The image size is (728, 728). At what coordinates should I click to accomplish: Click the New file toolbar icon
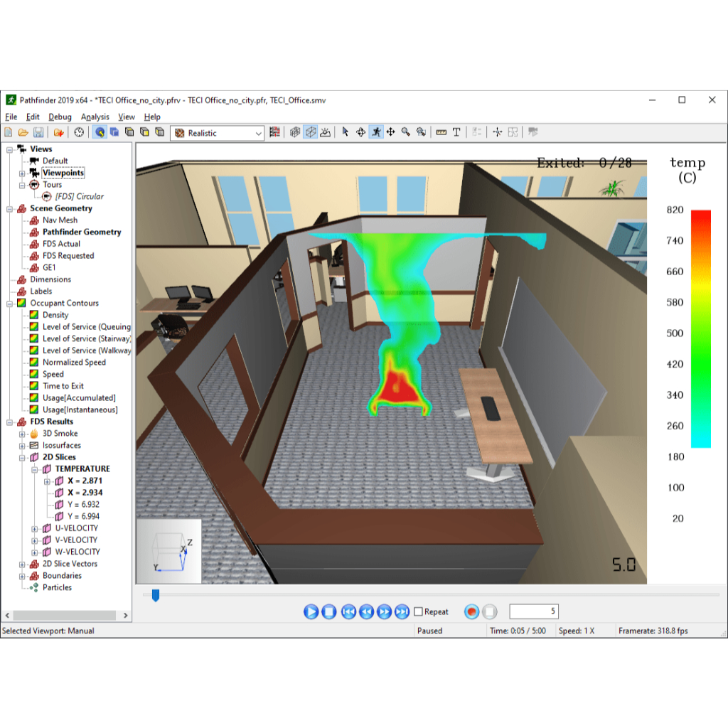(x=9, y=132)
